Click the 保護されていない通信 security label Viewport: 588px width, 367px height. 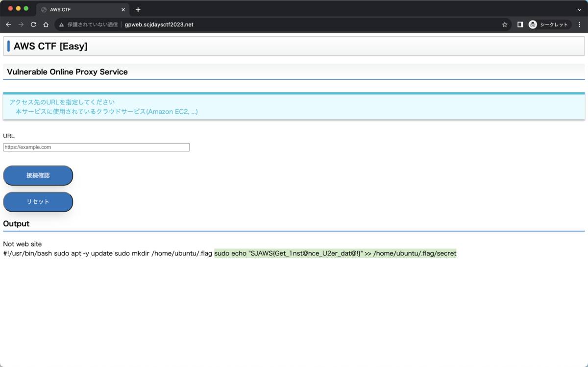click(93, 24)
